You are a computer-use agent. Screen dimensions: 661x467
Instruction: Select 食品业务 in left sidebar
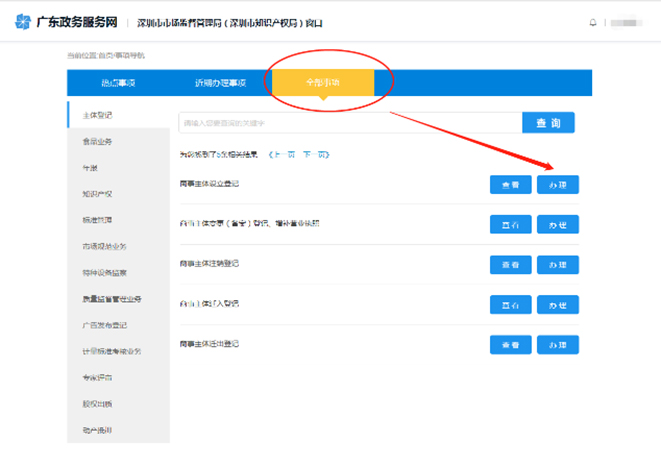[x=97, y=142]
